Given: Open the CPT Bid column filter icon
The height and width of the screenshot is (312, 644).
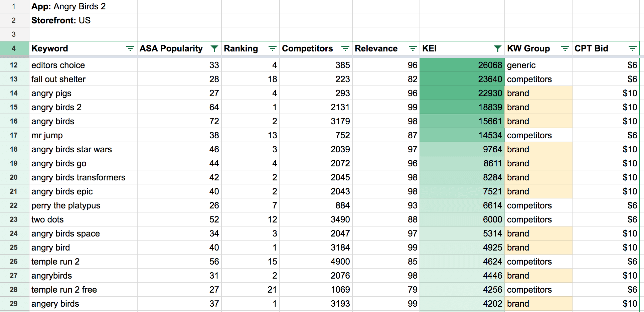Looking at the screenshot, I should (x=633, y=48).
